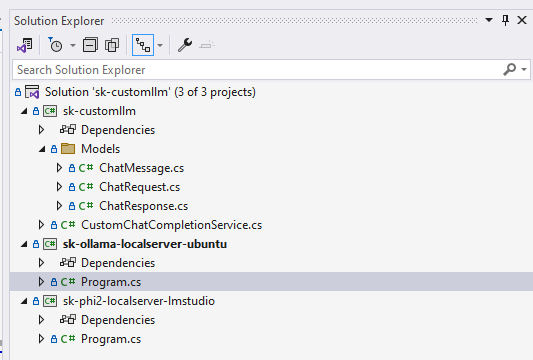The height and width of the screenshot is (360, 533).
Task: Select the Models folder
Action: (100, 149)
